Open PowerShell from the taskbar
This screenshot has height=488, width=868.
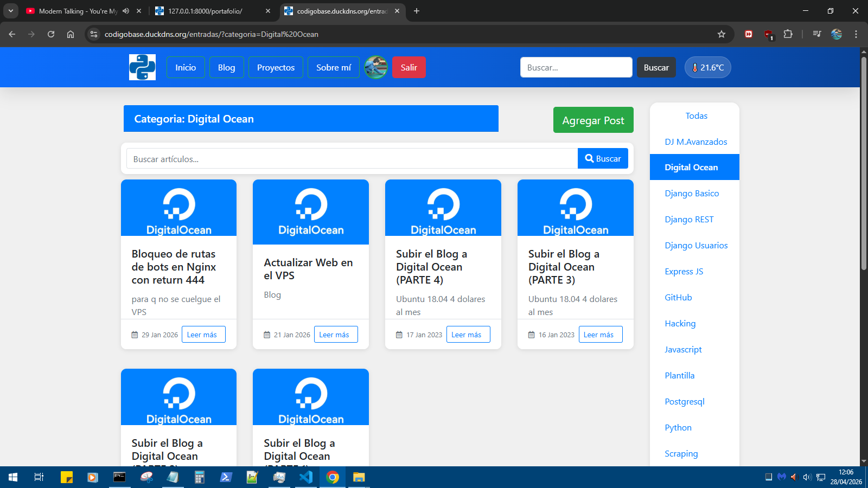226,477
